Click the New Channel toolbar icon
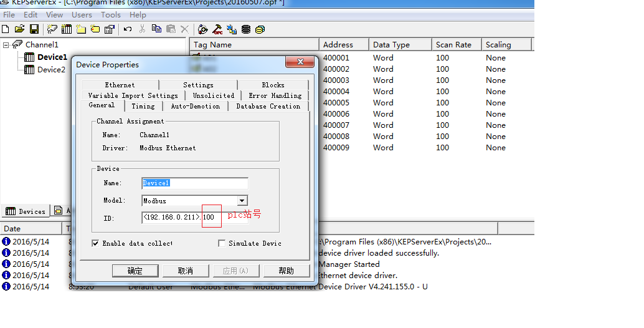The image size is (644, 328). [52, 29]
